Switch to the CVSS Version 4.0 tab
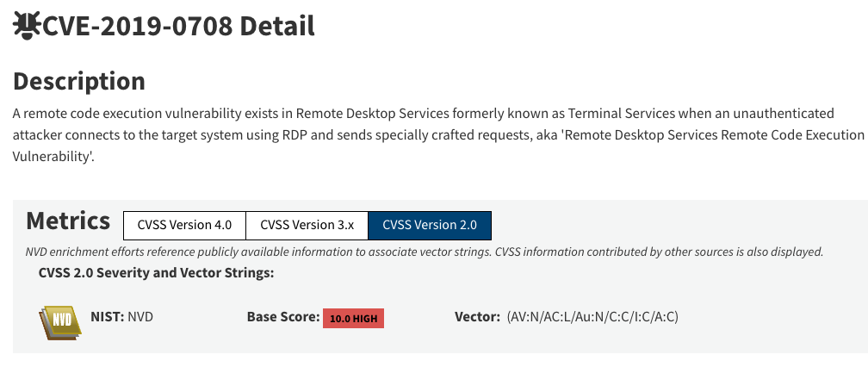 [x=184, y=225]
